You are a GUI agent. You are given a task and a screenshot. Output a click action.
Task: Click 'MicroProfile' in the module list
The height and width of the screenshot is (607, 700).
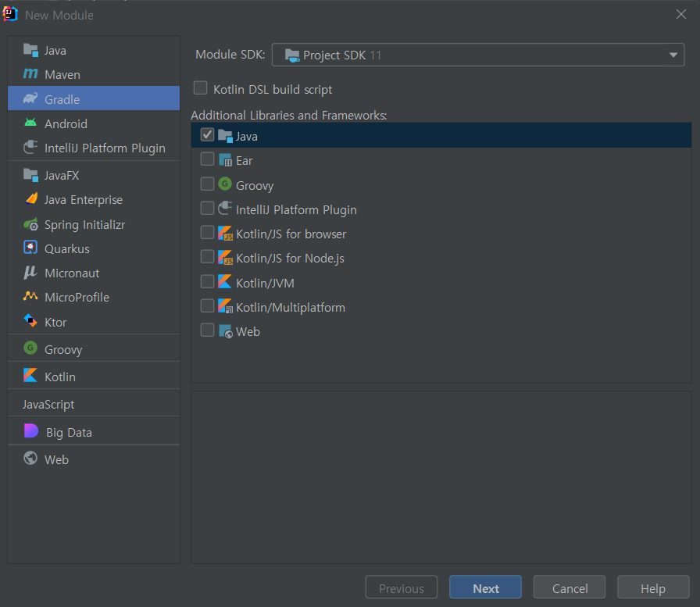coord(77,298)
